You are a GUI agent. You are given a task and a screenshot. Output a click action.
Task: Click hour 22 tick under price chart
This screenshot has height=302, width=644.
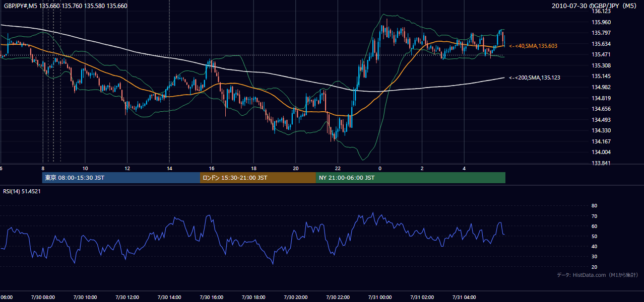pyautogui.click(x=338, y=169)
